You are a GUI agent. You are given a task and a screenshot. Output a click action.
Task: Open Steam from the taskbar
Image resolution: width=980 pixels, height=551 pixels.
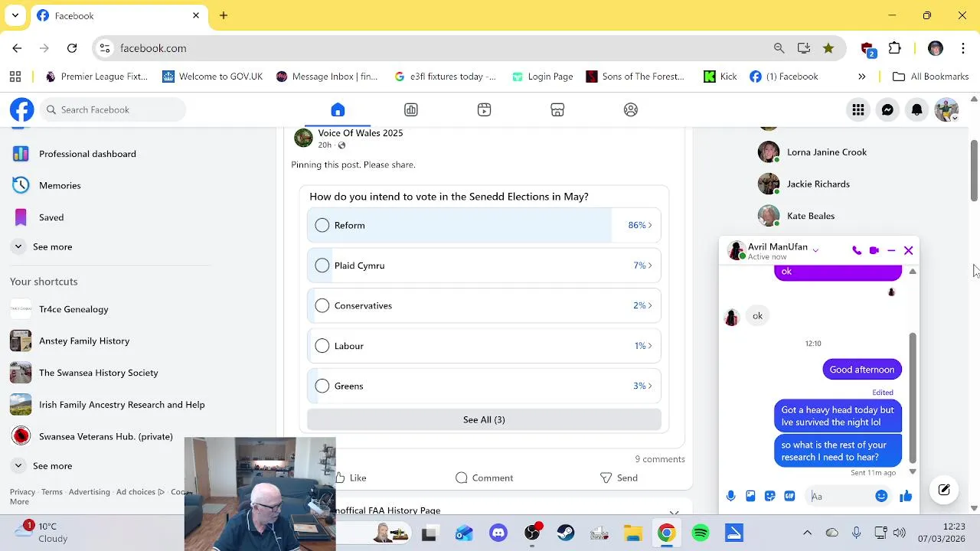[566, 533]
